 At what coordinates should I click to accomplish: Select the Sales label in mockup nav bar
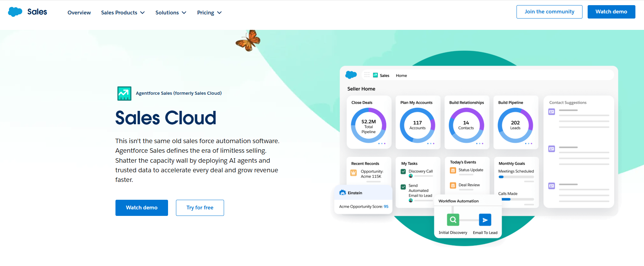pos(385,76)
